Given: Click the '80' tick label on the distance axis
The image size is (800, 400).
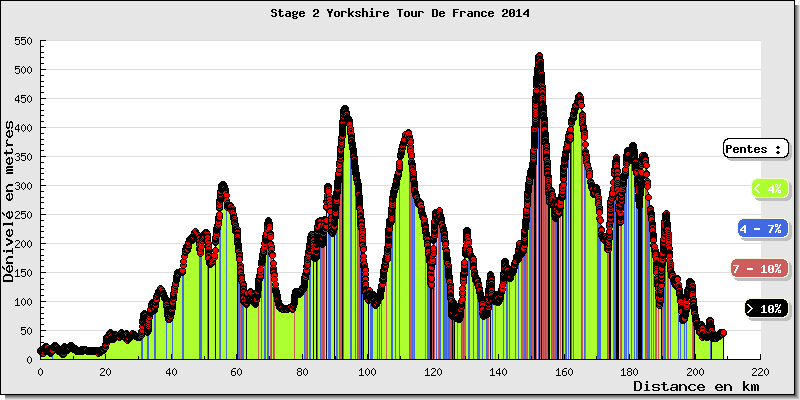Looking at the screenshot, I should coord(302,371).
